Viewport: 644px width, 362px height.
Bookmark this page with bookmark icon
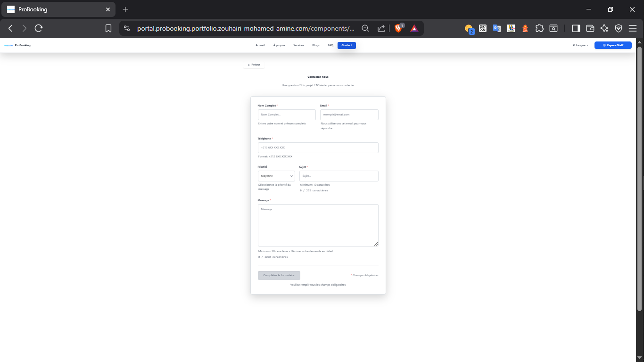[108, 28]
